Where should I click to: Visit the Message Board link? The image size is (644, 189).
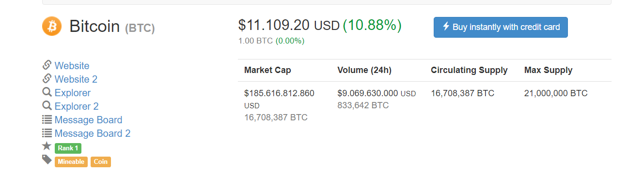88,120
